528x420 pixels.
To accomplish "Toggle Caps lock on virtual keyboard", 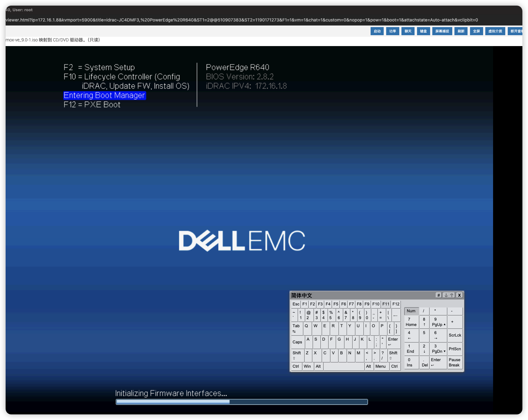I will tap(297, 342).
